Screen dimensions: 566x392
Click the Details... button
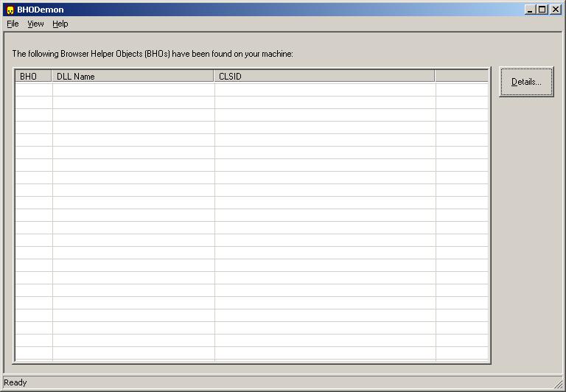(x=526, y=82)
